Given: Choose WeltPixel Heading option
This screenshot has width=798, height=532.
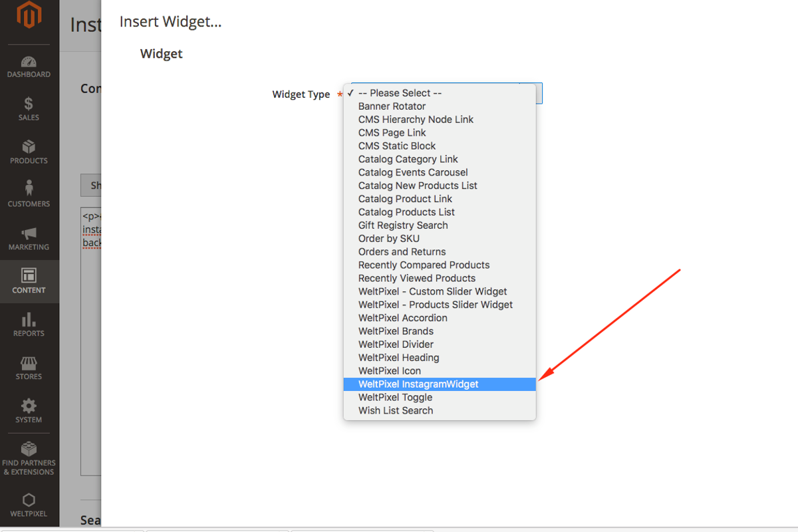Looking at the screenshot, I should [x=440, y=358].
